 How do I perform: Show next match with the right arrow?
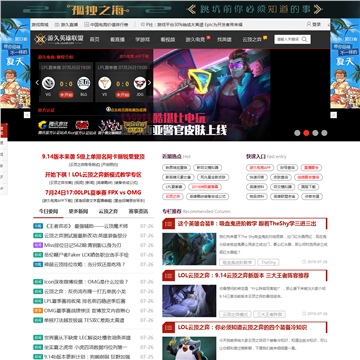[x=149, y=83]
